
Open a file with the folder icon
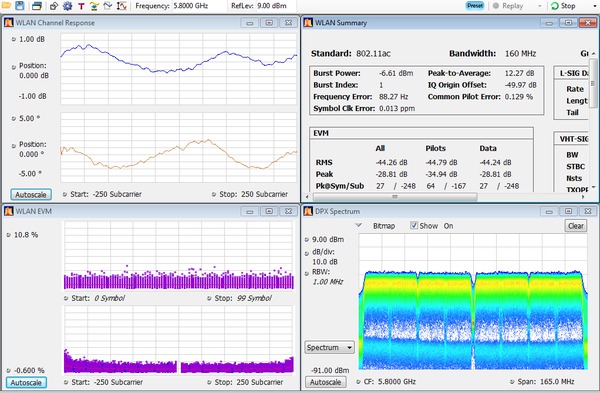(6, 5)
